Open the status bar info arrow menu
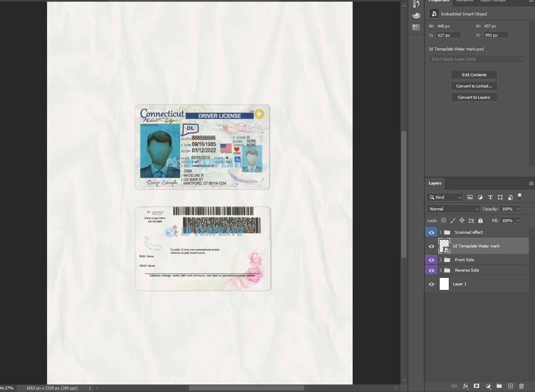The width and height of the screenshot is (535, 392). 90,388
